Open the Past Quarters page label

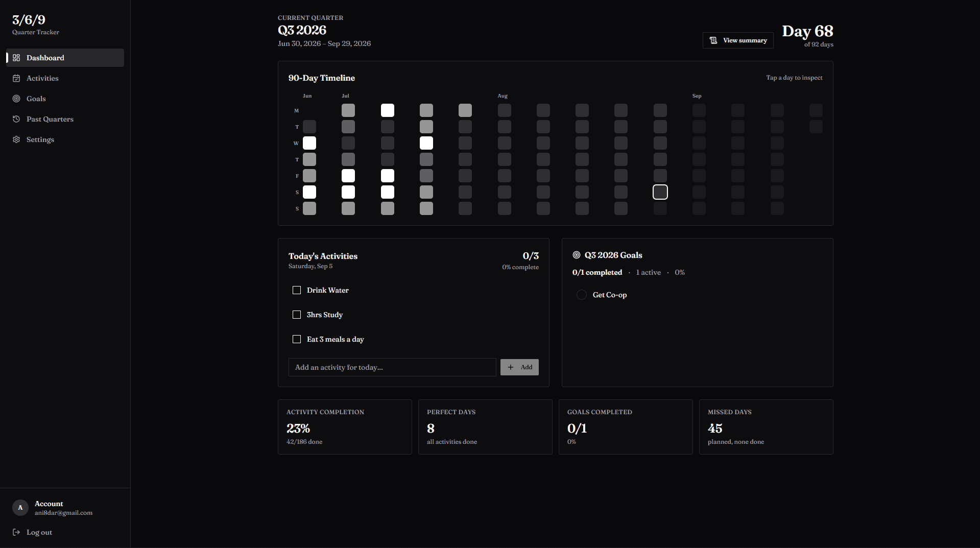point(50,119)
